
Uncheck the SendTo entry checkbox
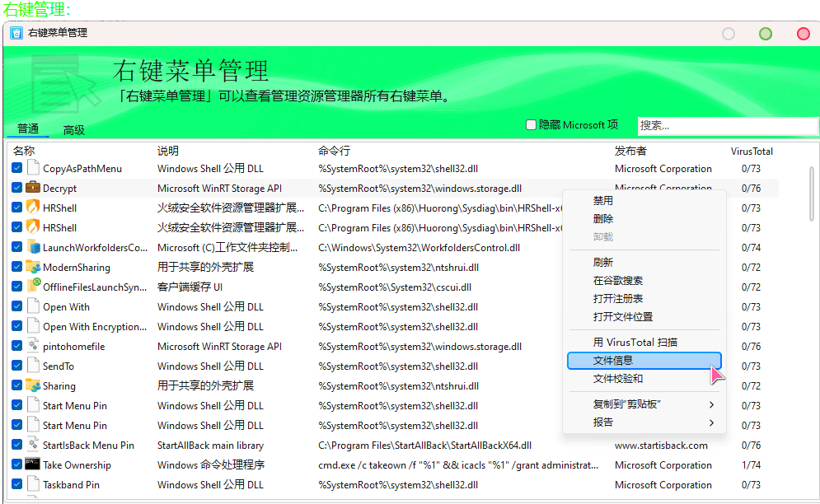17,366
